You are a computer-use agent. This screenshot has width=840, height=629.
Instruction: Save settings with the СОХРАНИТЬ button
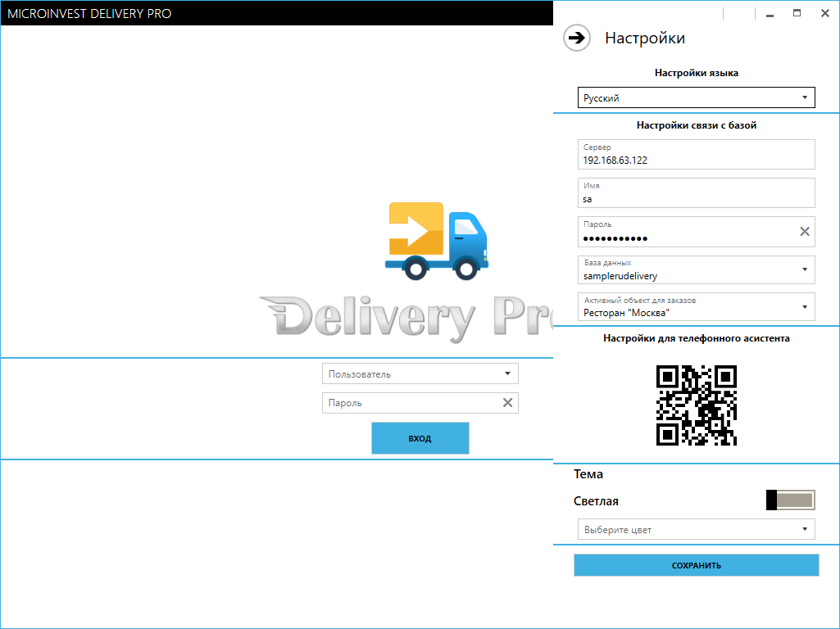(696, 565)
